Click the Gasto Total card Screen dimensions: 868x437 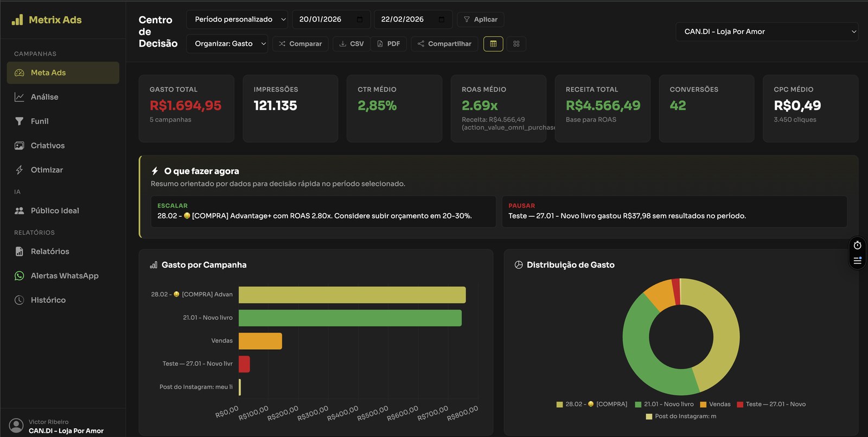[x=186, y=108]
